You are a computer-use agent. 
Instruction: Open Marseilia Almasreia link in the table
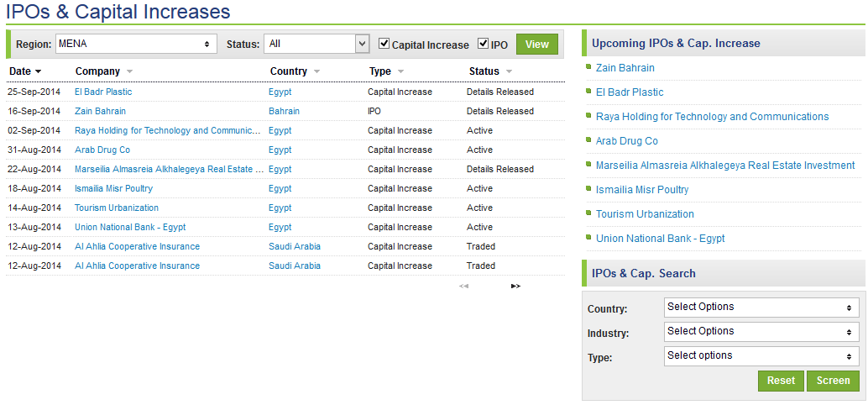click(x=169, y=170)
